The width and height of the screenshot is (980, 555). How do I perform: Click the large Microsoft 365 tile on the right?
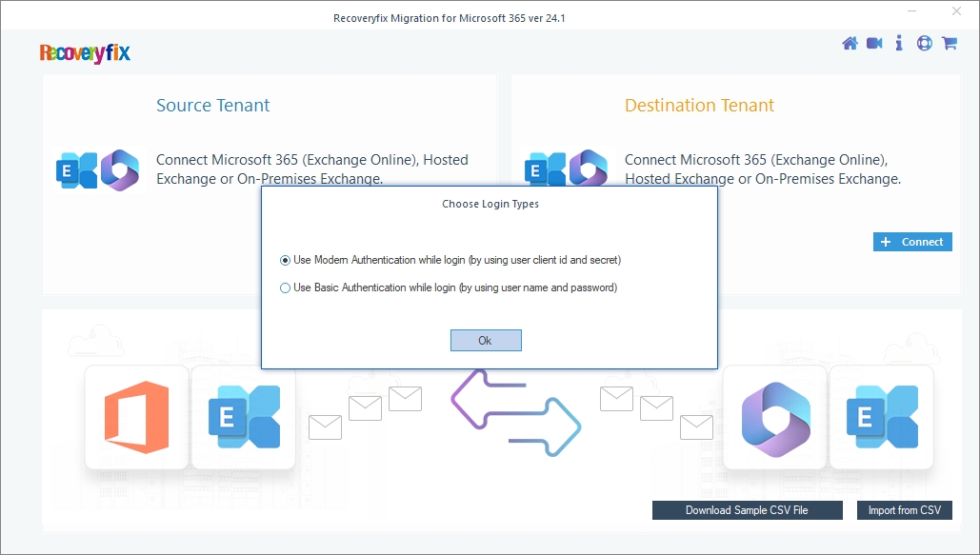coord(775,417)
